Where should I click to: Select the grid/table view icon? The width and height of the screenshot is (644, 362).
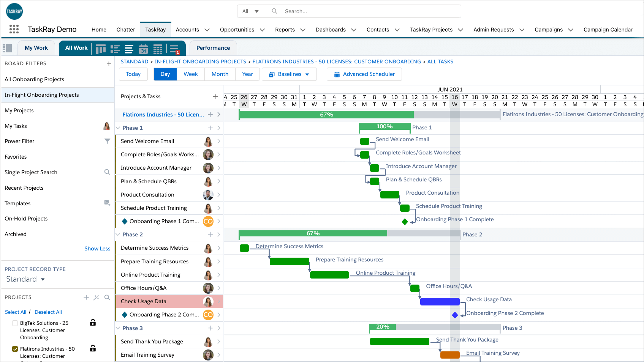tap(158, 49)
